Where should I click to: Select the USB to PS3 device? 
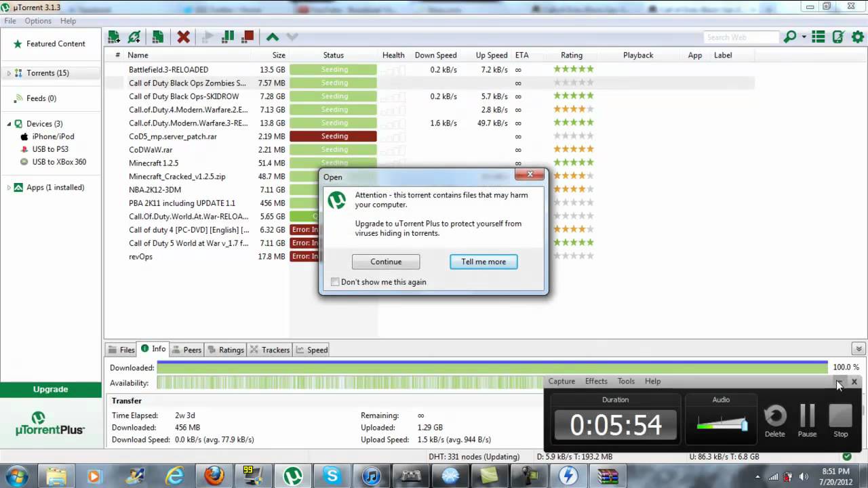(50, 149)
